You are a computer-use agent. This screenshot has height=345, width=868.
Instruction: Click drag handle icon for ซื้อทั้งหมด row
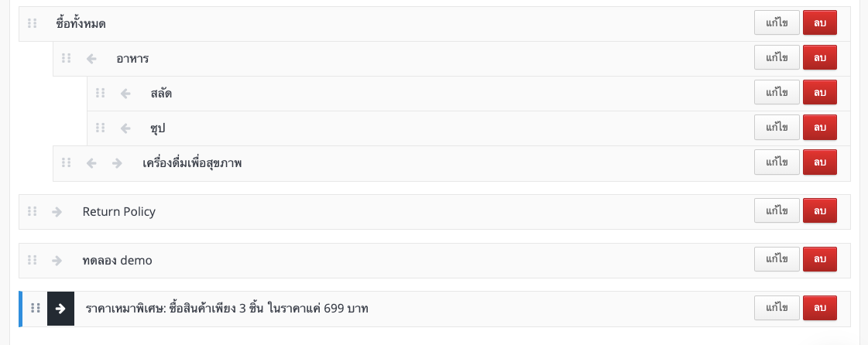click(33, 24)
